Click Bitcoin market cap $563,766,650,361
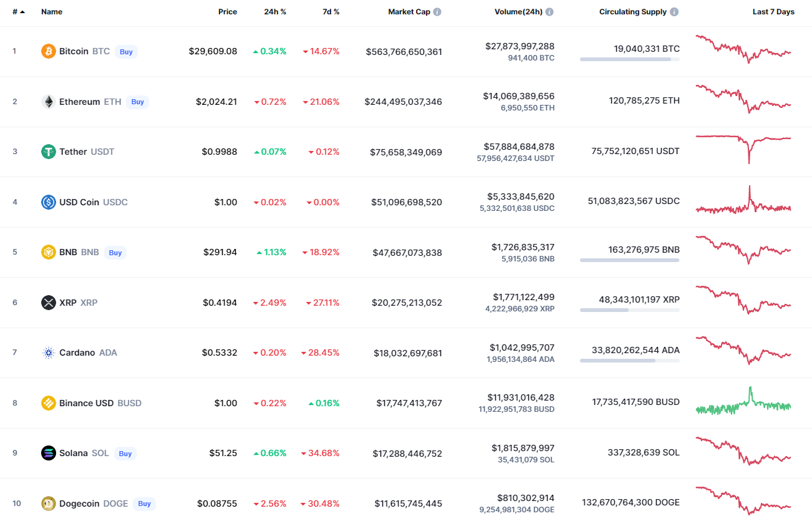The image size is (812, 526). click(x=404, y=52)
